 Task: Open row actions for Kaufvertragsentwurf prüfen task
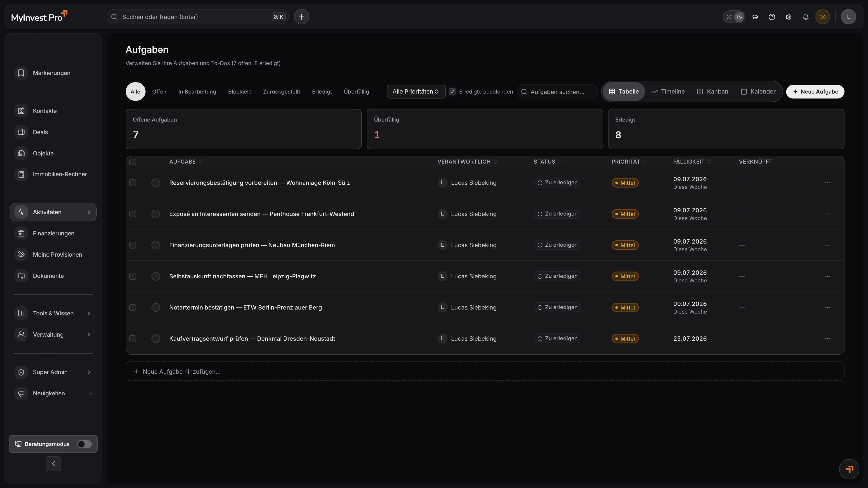coord(827,339)
